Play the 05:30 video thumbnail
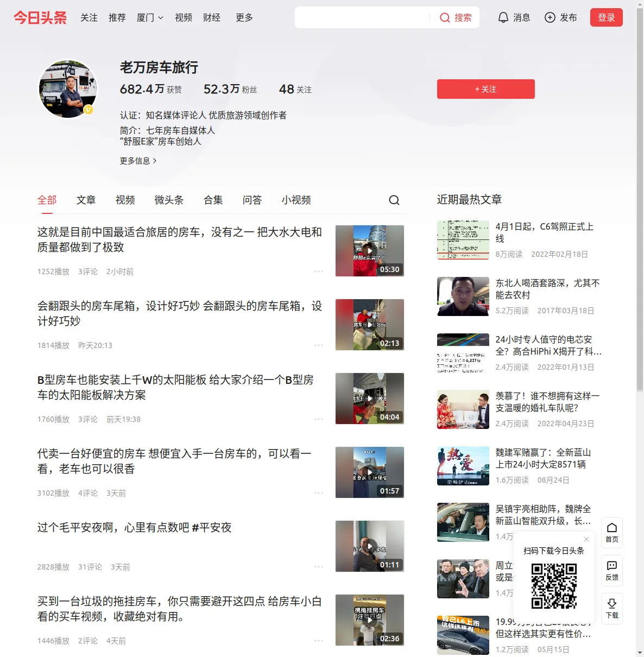 (x=370, y=251)
